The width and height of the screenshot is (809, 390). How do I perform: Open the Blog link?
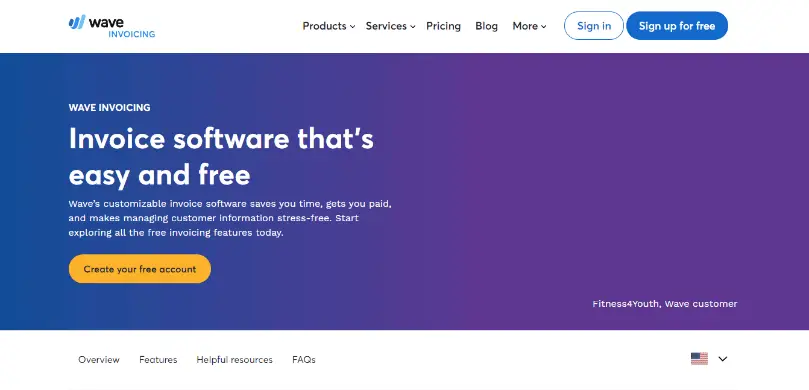click(487, 26)
